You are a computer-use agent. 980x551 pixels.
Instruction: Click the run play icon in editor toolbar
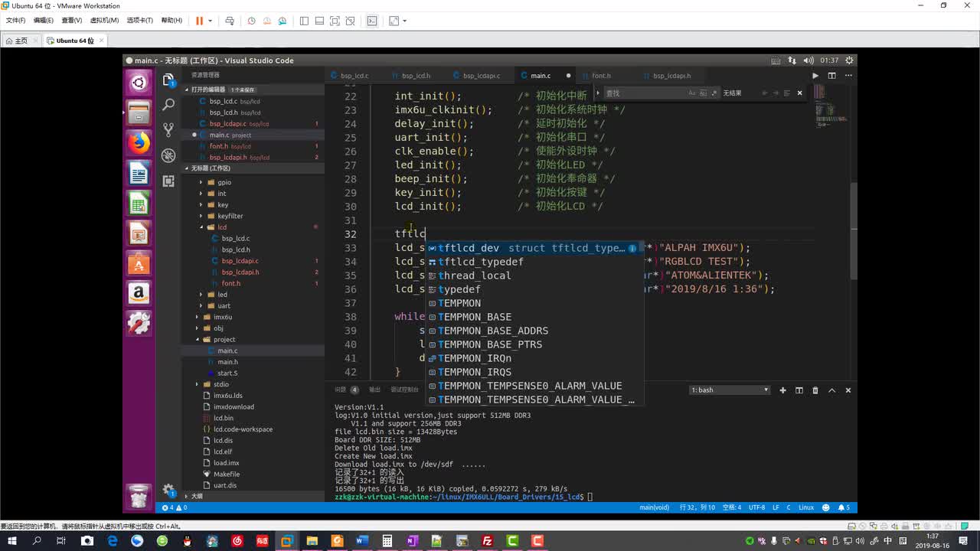coord(815,76)
